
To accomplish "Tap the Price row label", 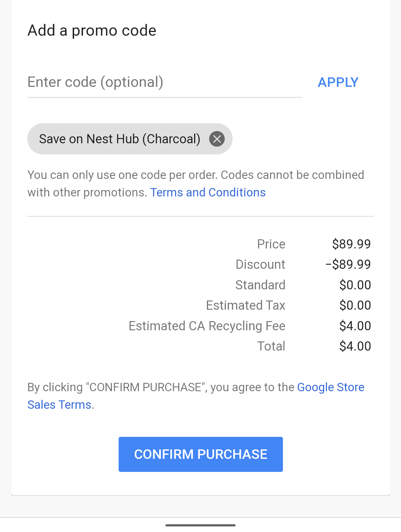I will [x=271, y=244].
